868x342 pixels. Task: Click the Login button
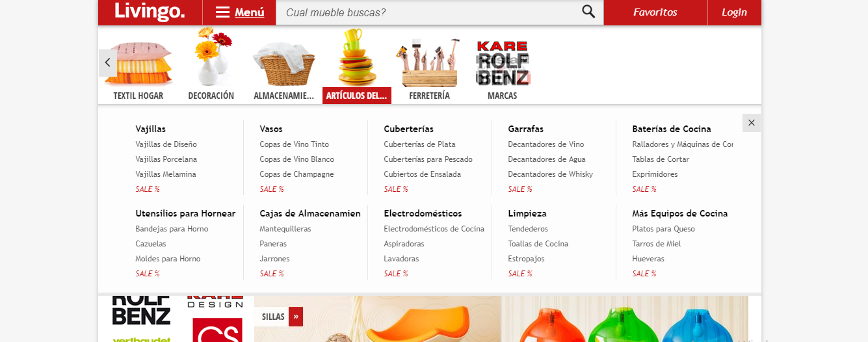[x=735, y=12]
